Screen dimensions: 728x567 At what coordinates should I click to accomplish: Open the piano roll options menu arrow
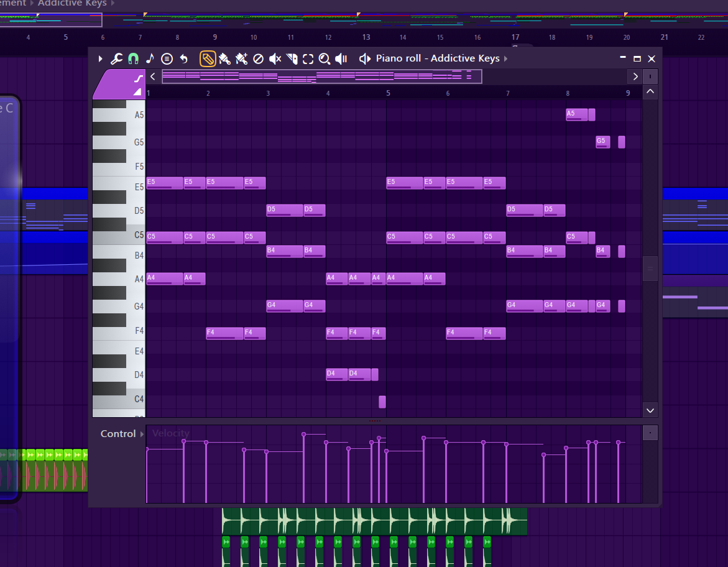[100, 59]
